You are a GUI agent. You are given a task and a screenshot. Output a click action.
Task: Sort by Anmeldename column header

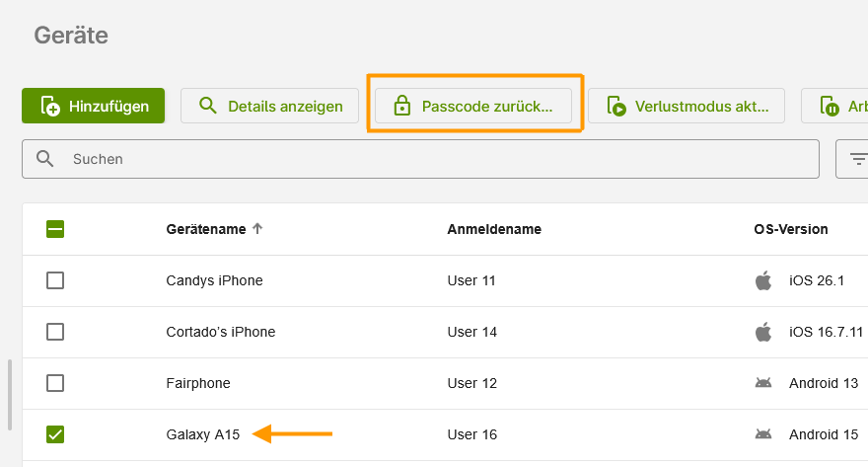[494, 229]
